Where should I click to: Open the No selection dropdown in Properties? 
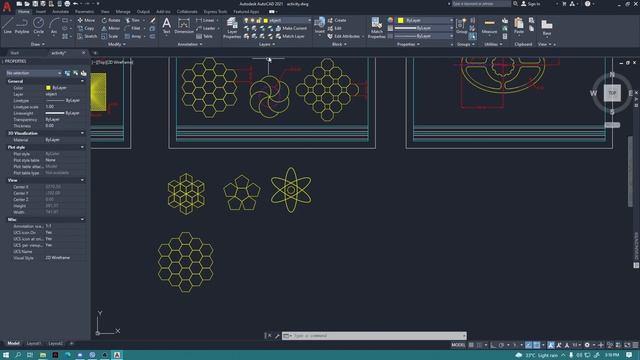(x=34, y=73)
